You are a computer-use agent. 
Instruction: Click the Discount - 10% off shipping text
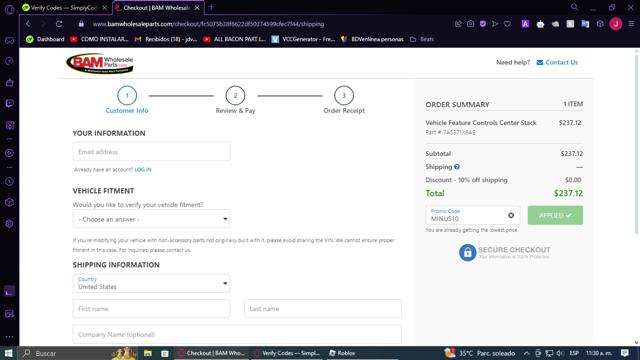point(466,180)
